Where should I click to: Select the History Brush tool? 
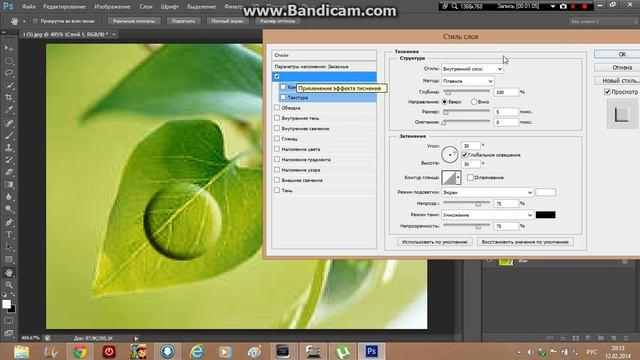[x=9, y=160]
